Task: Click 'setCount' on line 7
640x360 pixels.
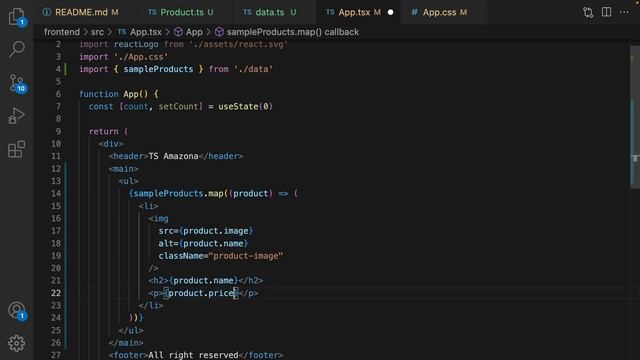Action: [178, 107]
